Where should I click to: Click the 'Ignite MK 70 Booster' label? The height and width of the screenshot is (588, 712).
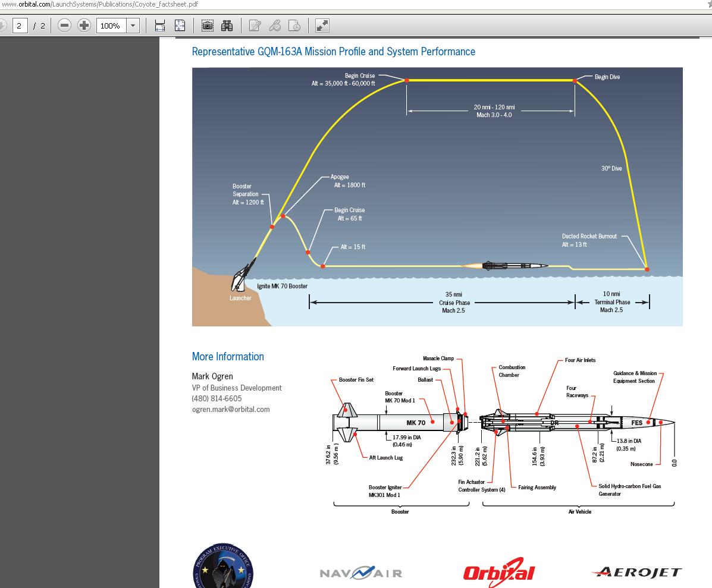[x=282, y=287]
